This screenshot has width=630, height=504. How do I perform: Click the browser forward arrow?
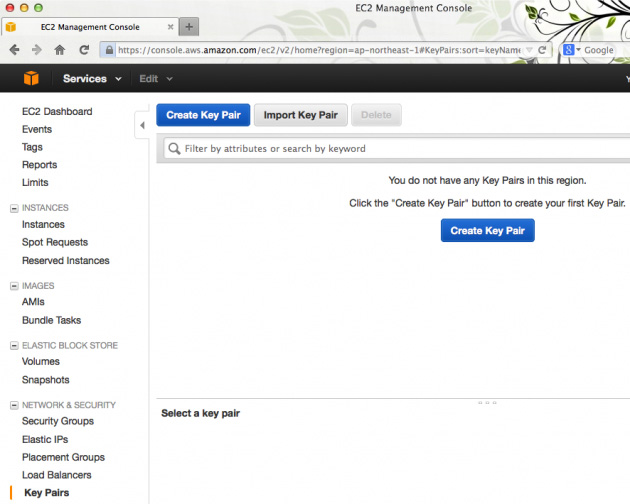tap(37, 50)
